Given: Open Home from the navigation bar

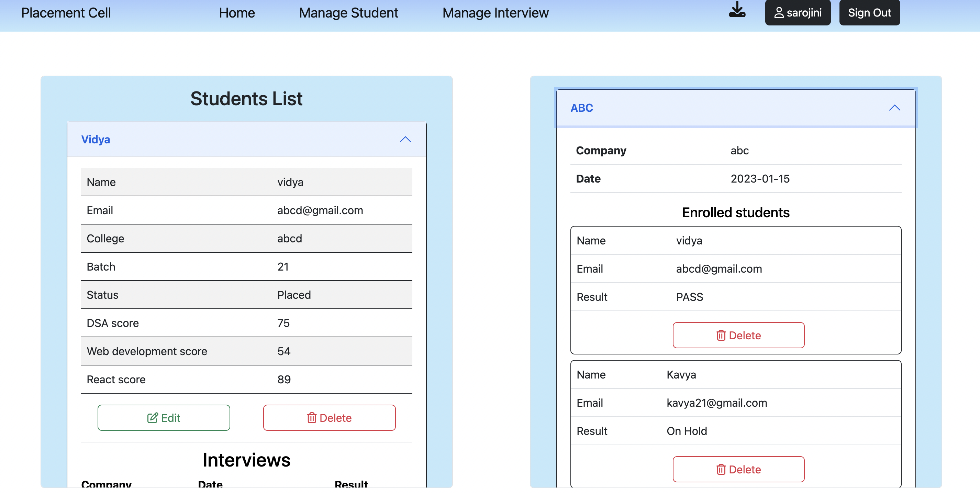Looking at the screenshot, I should [x=237, y=13].
